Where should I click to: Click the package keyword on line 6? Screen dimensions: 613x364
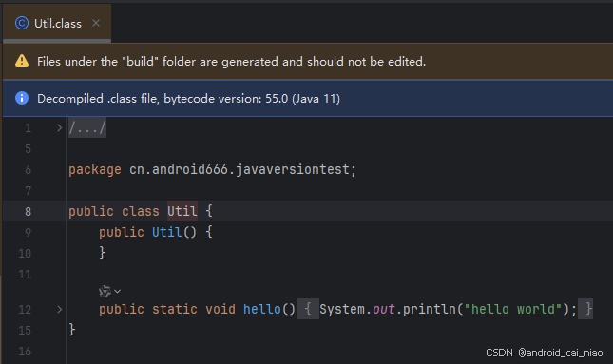click(x=95, y=170)
